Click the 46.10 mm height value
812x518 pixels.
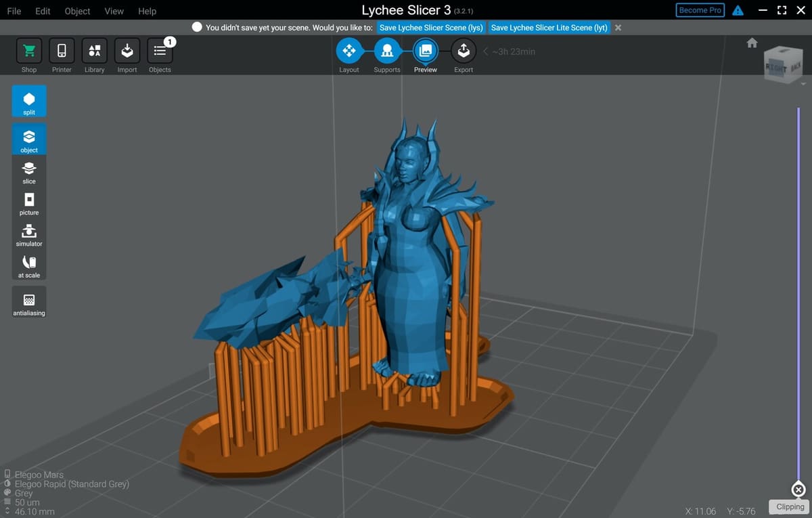click(35, 512)
